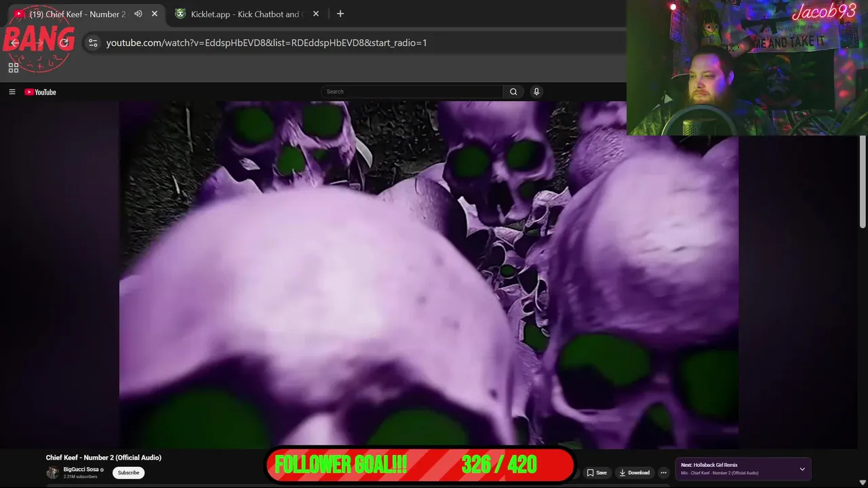Click 'Mix - Chief Keef - Number 2' playlist text
Viewport: 868px width, 488px height.
click(x=719, y=473)
